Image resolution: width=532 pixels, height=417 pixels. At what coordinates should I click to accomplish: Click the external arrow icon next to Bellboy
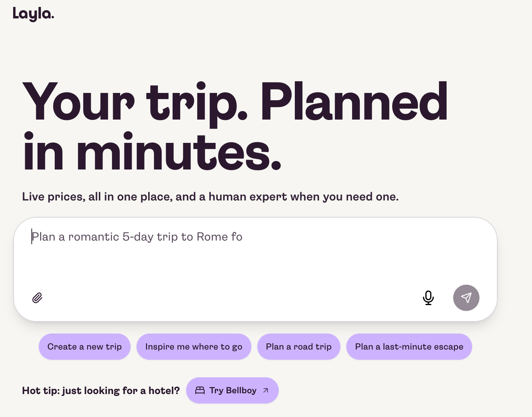266,390
